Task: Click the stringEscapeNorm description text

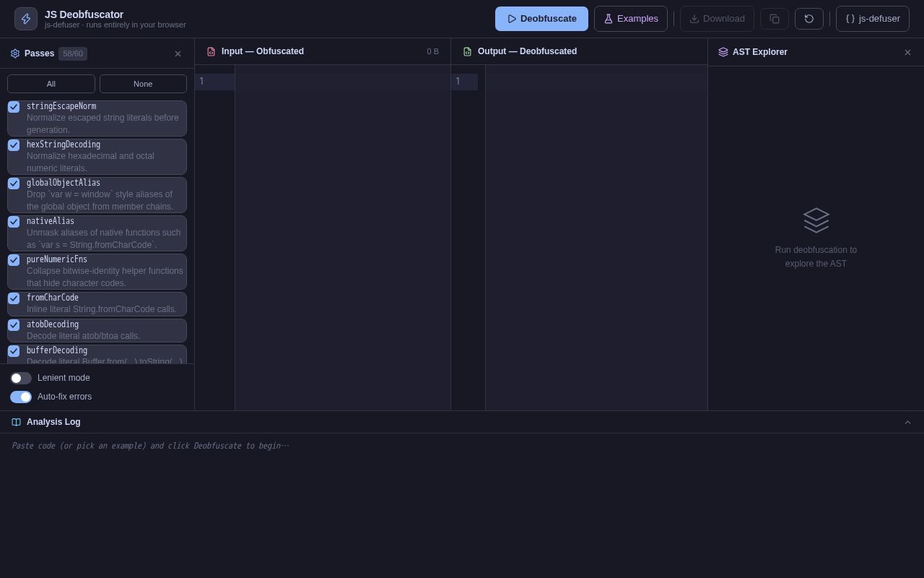Action: (103, 124)
